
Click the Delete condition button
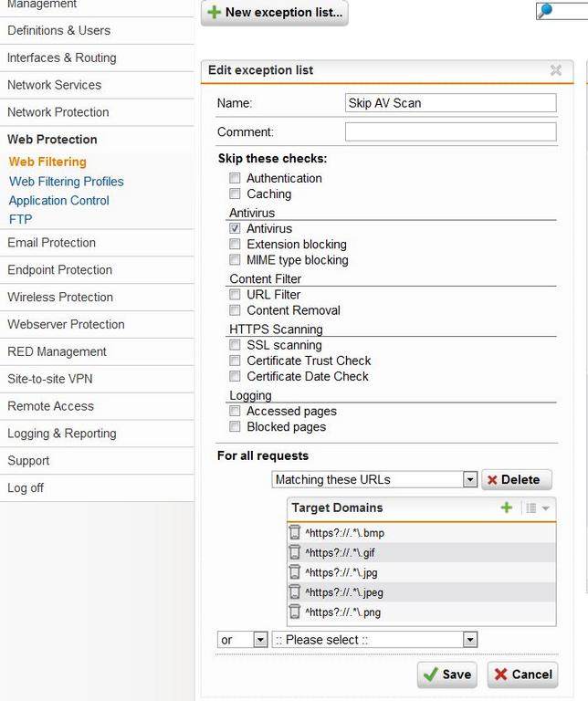pyautogui.click(x=517, y=480)
